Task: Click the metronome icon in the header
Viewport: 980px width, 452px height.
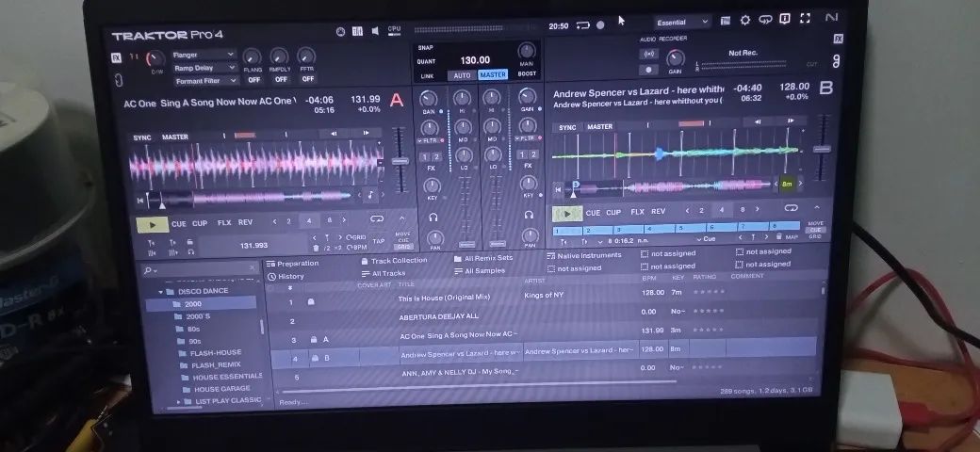Action: tap(340, 32)
